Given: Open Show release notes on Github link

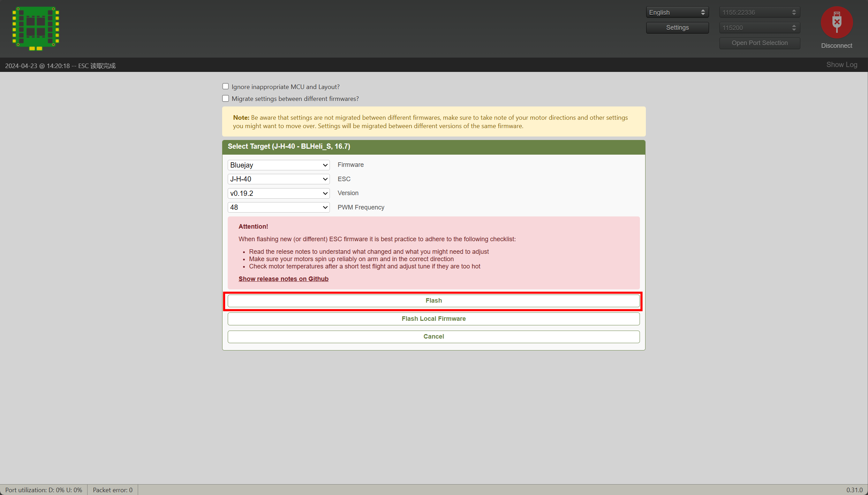Looking at the screenshot, I should tap(283, 279).
